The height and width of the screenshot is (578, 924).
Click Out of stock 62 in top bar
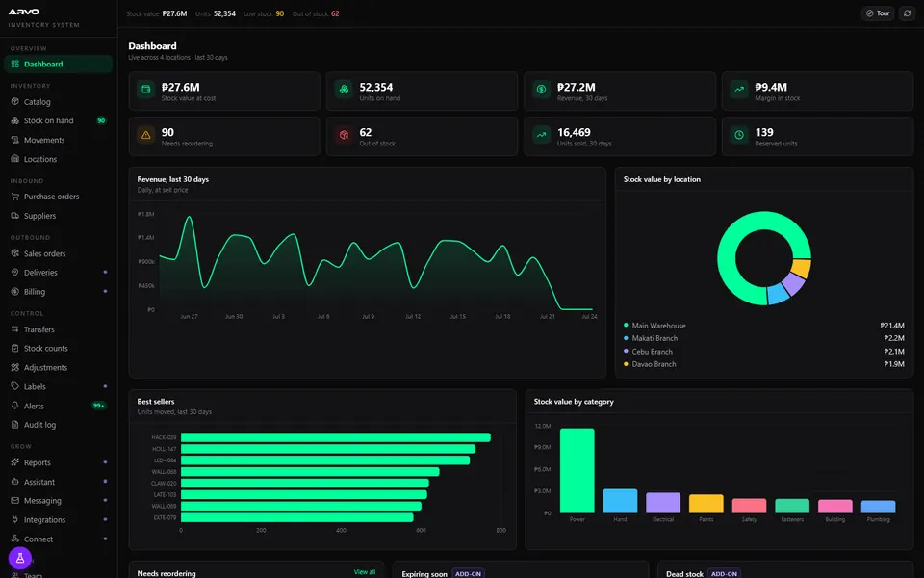(x=316, y=13)
